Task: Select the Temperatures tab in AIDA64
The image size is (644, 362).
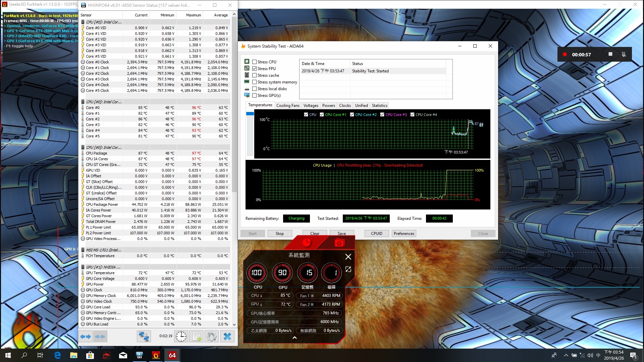Action: [260, 105]
